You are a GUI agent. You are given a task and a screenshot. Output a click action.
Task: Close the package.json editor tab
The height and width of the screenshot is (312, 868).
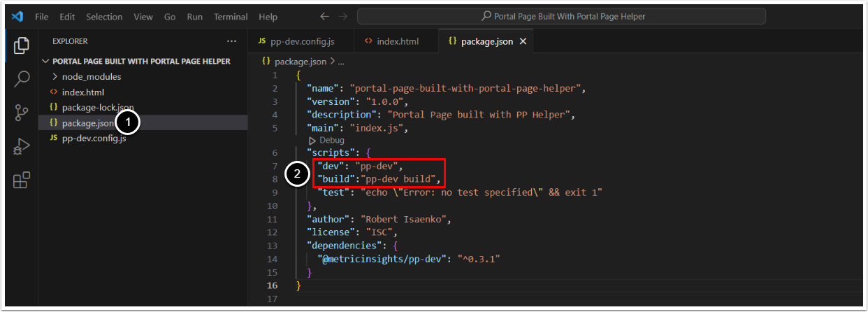tap(523, 41)
